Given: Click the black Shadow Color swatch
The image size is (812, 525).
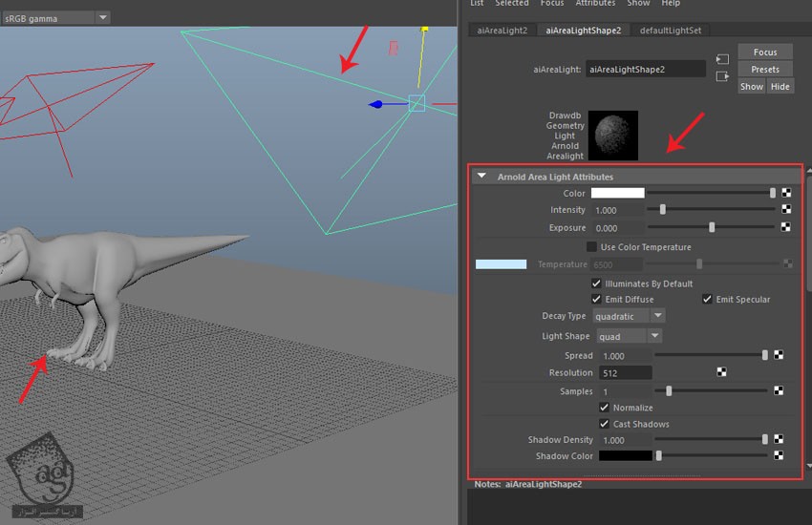Looking at the screenshot, I should pos(626,455).
